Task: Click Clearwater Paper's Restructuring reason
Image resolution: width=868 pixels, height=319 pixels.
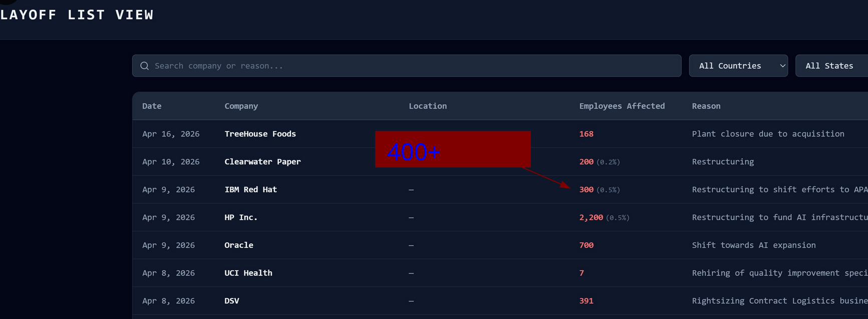Action: click(723, 162)
